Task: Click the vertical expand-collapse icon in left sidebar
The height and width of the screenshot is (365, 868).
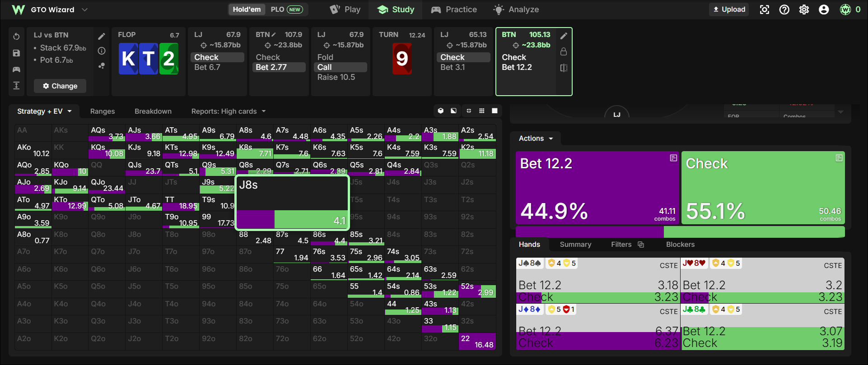Action: click(16, 86)
